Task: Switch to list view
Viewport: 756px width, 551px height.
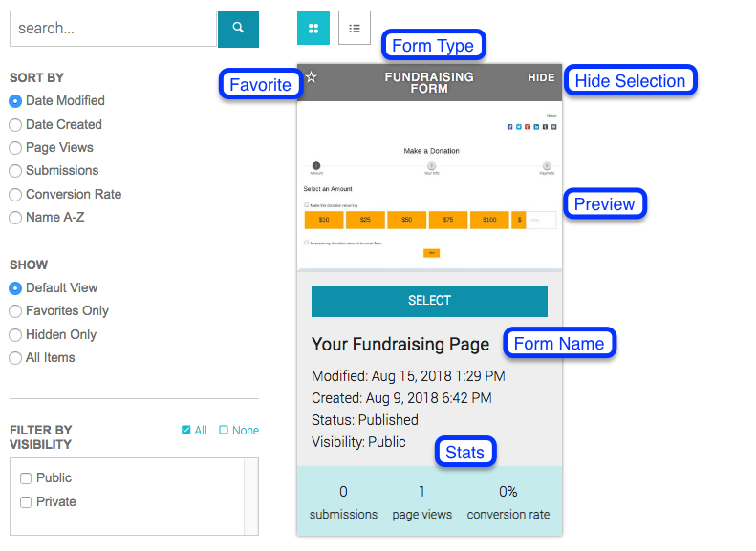Action: pyautogui.click(x=354, y=29)
